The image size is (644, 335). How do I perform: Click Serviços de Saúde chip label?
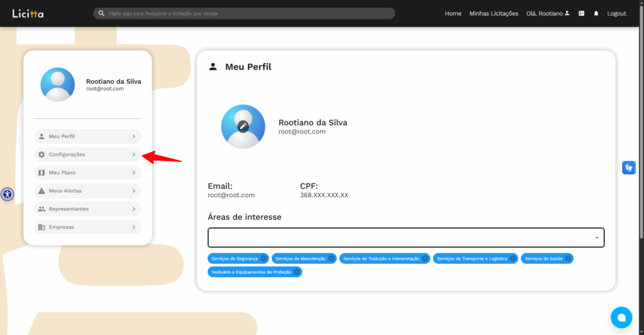point(543,259)
